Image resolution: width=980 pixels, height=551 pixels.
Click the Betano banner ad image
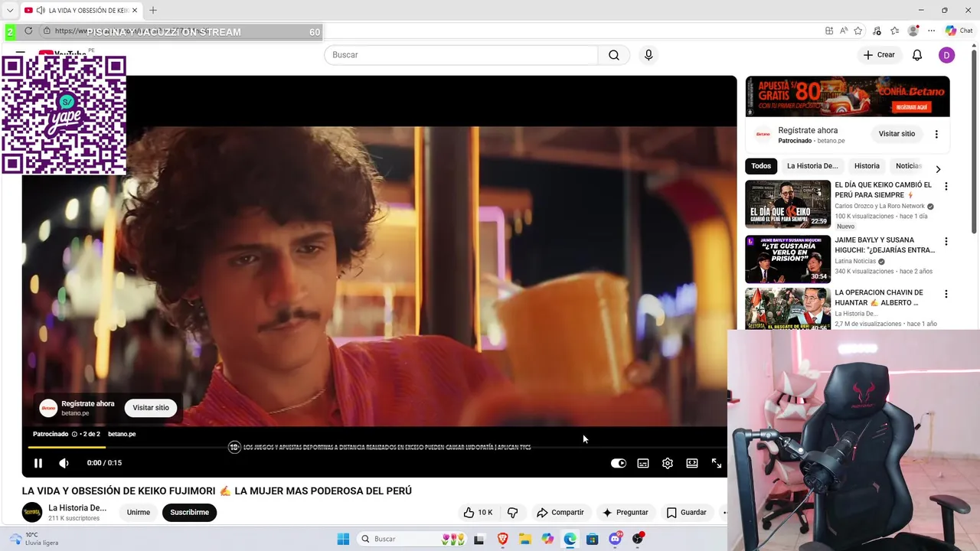(x=848, y=96)
